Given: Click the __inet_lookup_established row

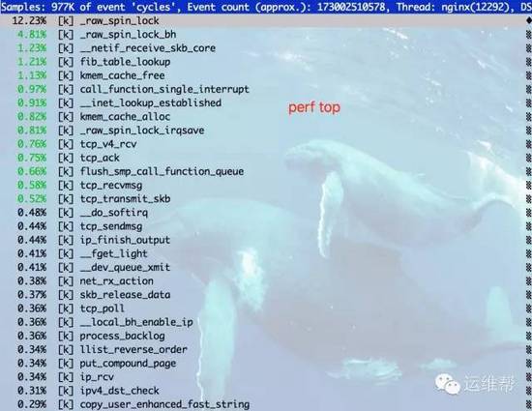Looking at the screenshot, I should point(266,103).
